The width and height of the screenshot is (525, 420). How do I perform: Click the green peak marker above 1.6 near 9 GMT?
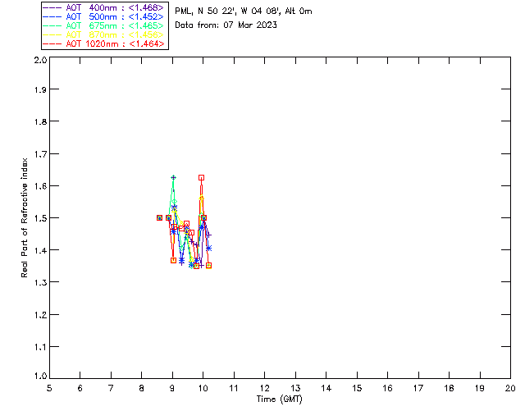[x=173, y=177]
